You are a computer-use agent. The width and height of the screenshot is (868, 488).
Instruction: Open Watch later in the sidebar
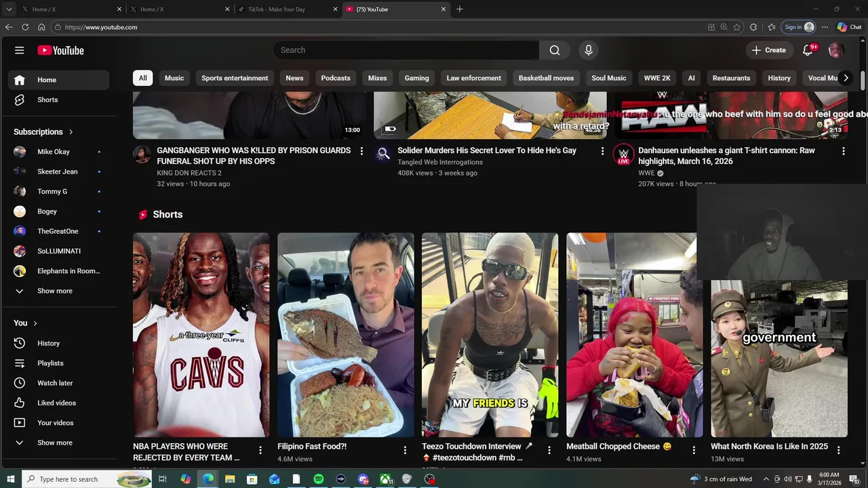pyautogui.click(x=58, y=383)
